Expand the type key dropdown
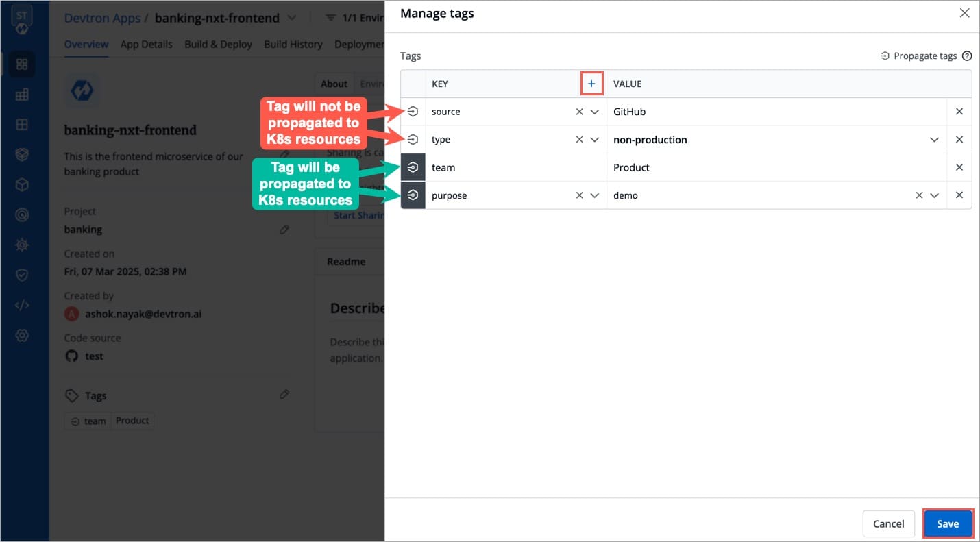Screen dimensions: 980x542 (x=595, y=140)
